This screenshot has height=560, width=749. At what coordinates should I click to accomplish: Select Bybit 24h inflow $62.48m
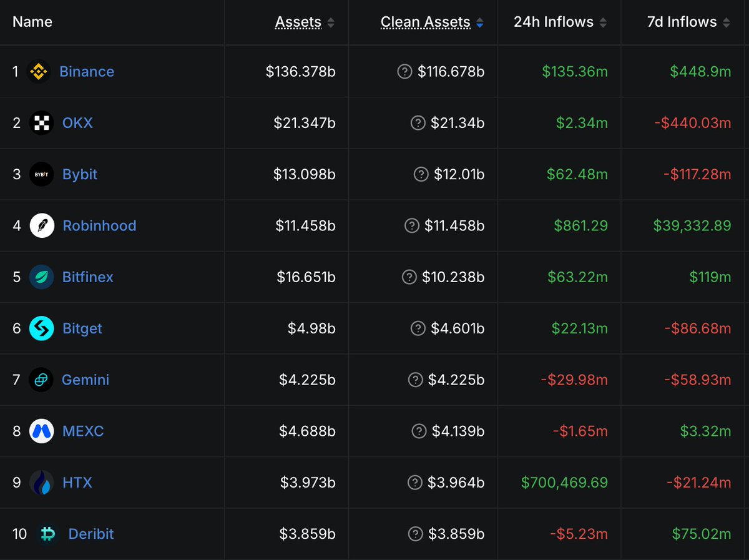point(577,174)
